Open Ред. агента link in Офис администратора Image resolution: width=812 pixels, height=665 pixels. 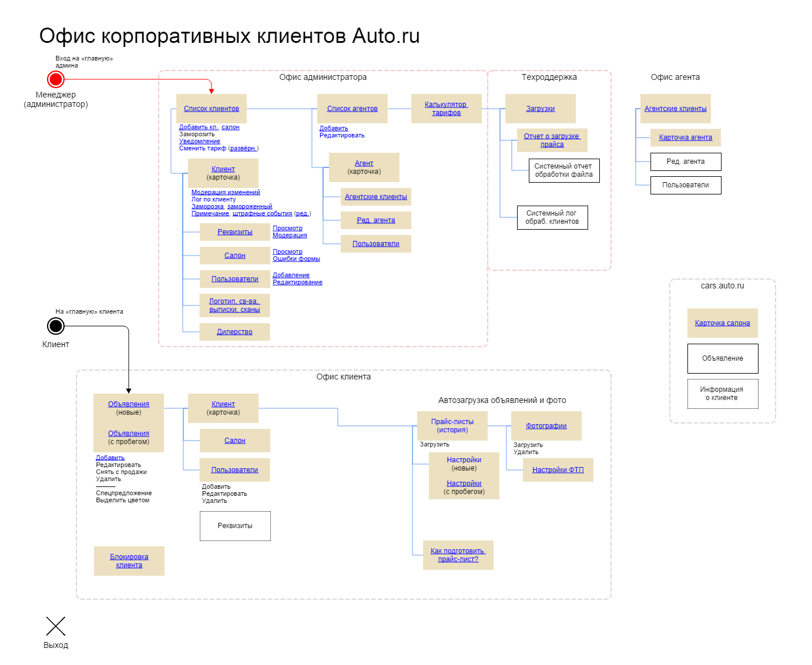(x=376, y=220)
